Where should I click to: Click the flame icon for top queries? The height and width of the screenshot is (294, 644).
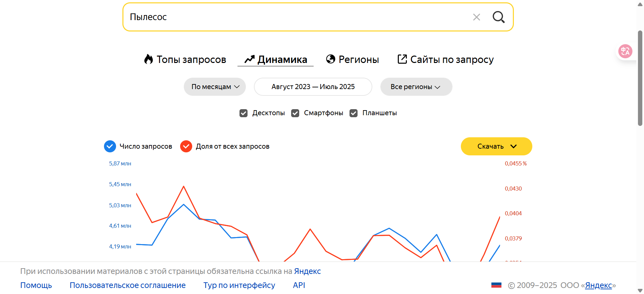149,59
